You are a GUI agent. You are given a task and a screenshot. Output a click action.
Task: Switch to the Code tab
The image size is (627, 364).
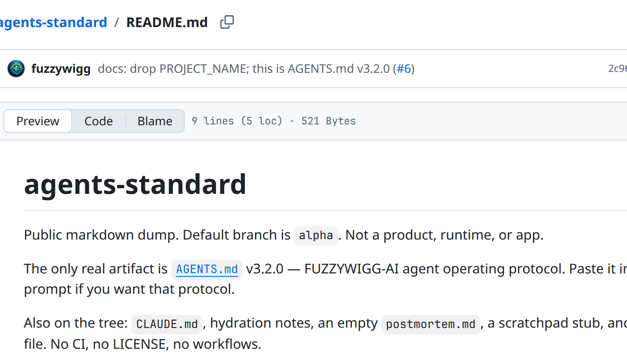point(99,121)
